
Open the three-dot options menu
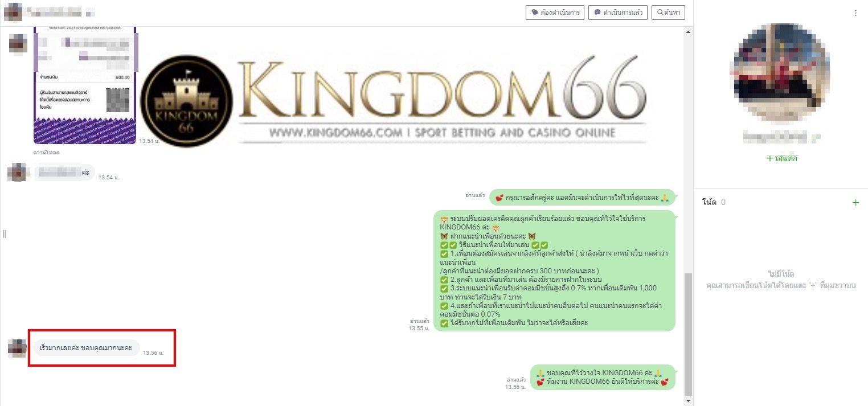pyautogui.click(x=855, y=13)
